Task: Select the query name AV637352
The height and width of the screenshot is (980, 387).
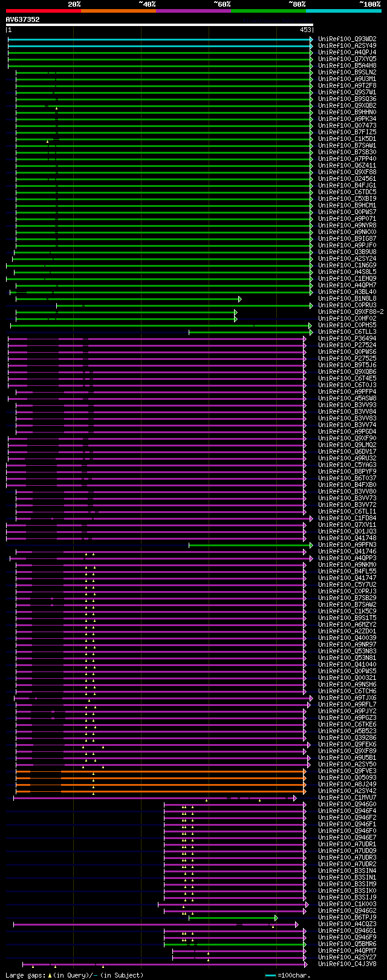Action: coord(23,19)
